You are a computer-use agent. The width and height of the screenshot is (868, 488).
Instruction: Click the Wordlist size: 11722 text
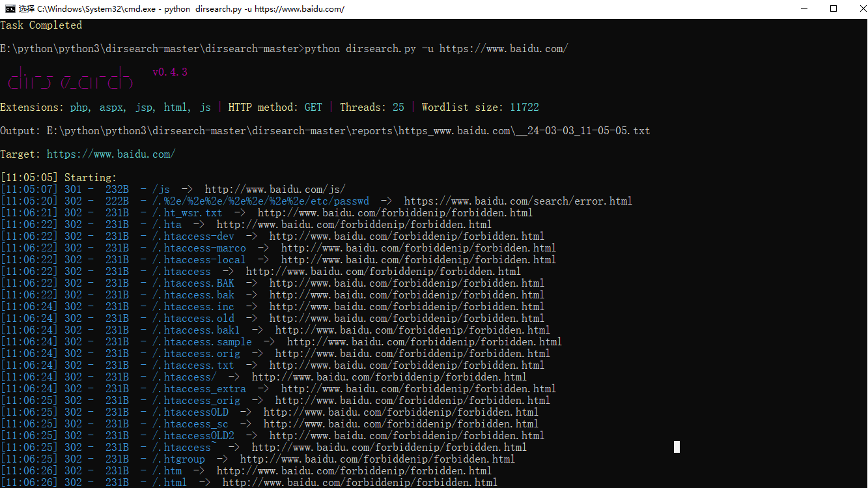(481, 108)
